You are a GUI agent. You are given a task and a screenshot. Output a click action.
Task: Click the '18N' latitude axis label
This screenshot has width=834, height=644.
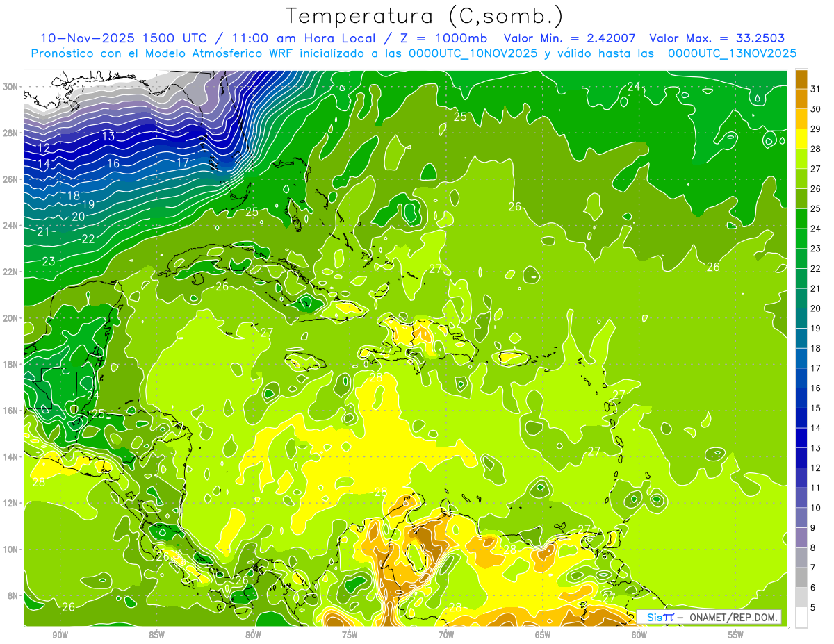(x=10, y=364)
